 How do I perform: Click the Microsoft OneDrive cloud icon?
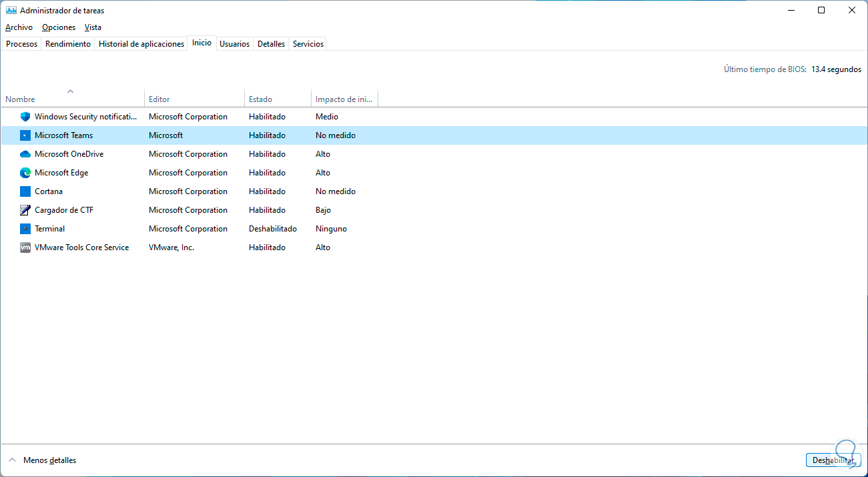tap(25, 154)
